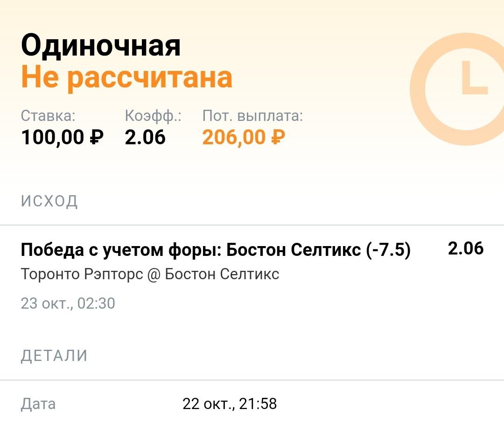Open the ДЕТАЛИ section header
504x445 pixels.
point(54,356)
